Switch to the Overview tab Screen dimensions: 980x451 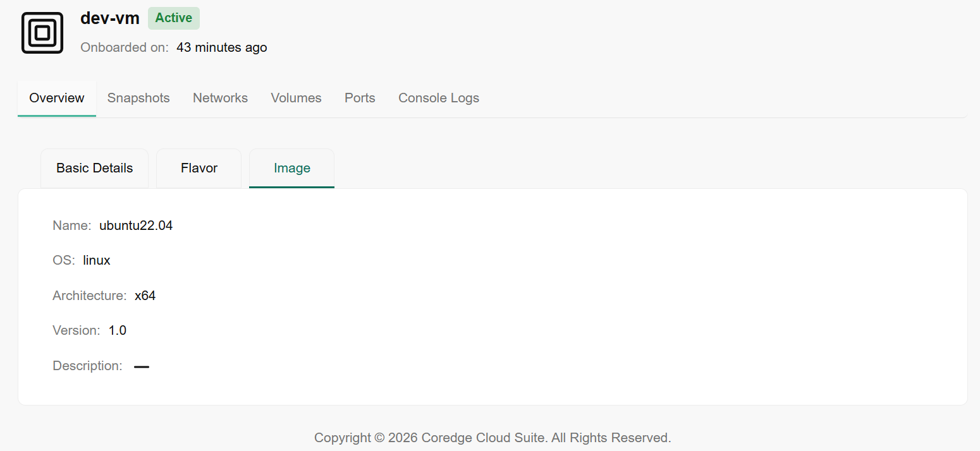pos(57,98)
